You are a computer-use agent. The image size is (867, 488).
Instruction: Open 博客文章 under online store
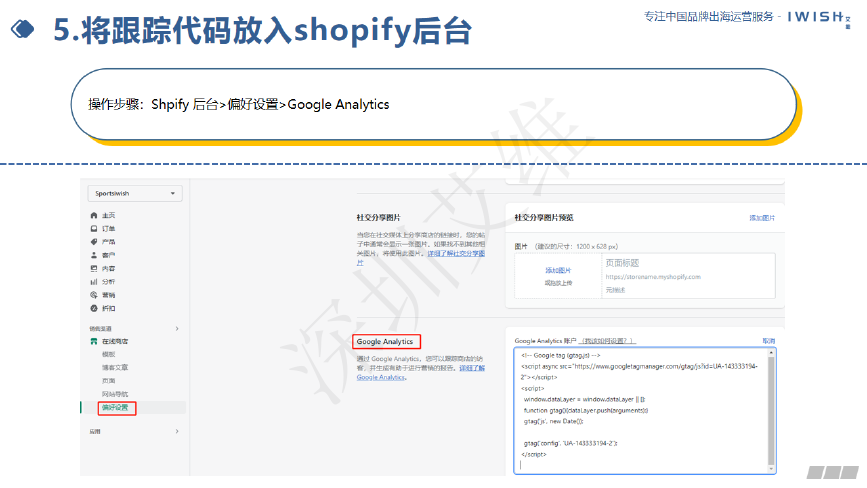pos(115,368)
